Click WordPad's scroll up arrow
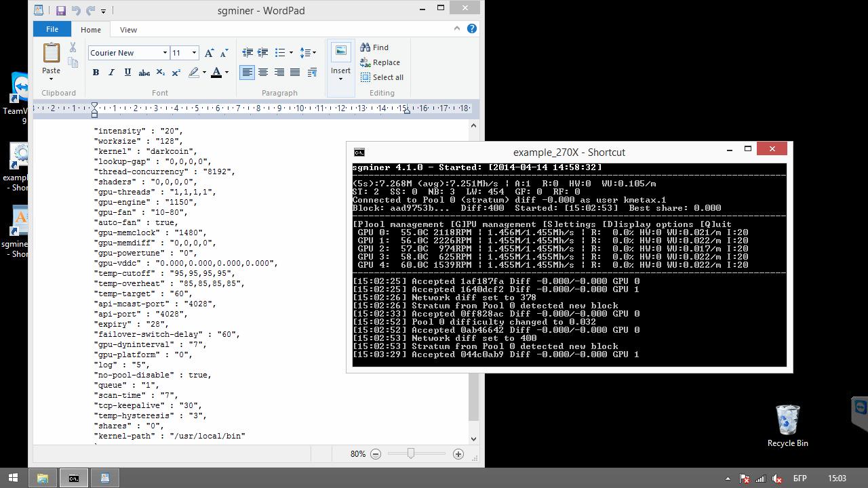This screenshot has height=488, width=868. 473,125
